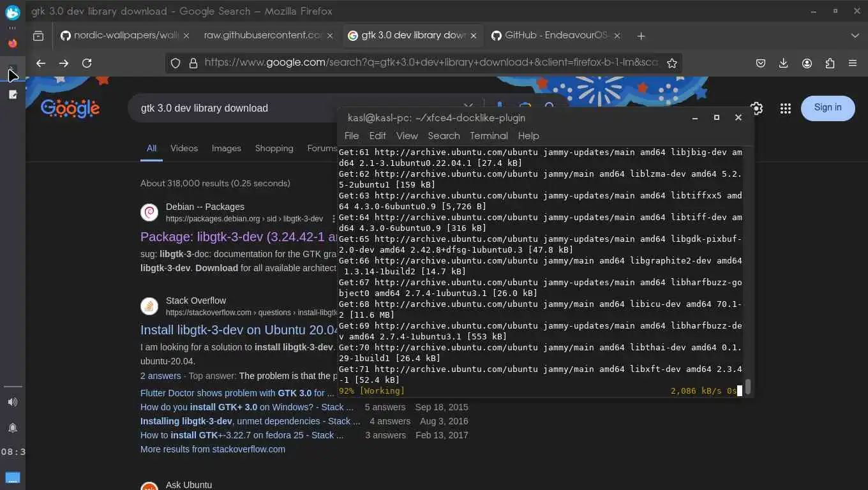Open the terminal File menu
868x490 pixels.
click(352, 136)
